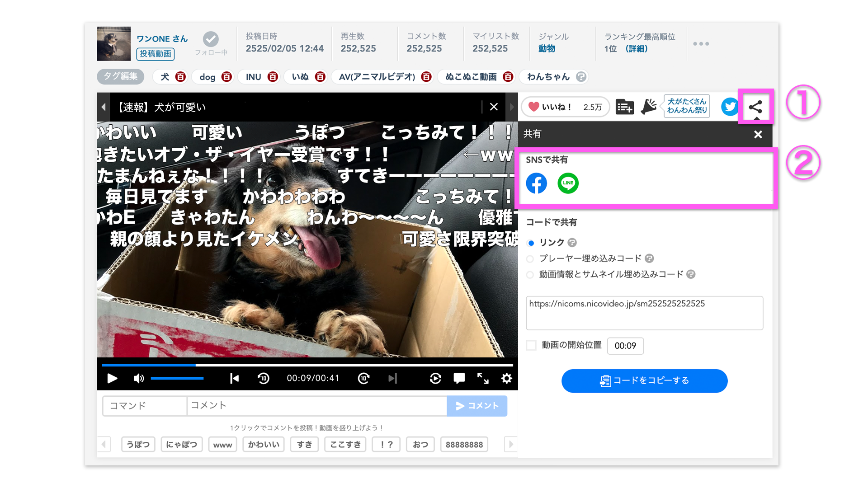Screen dimensions: 868x488
Task: Click the コメント text input
Action: click(317, 406)
